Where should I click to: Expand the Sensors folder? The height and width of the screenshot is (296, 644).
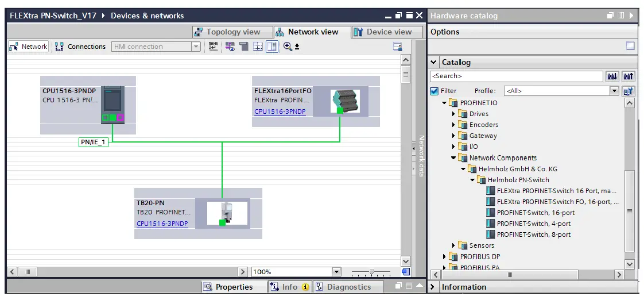pos(453,245)
